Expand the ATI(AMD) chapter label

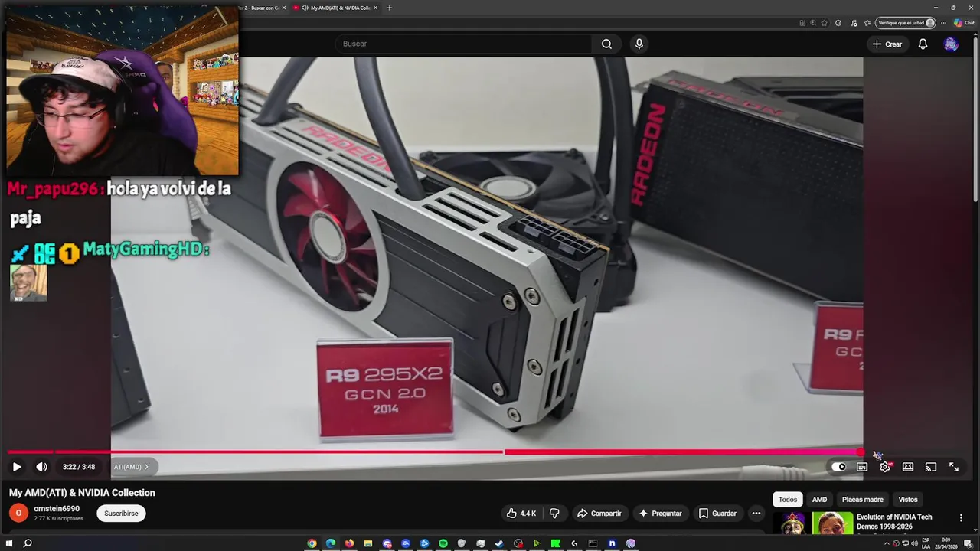tap(131, 467)
